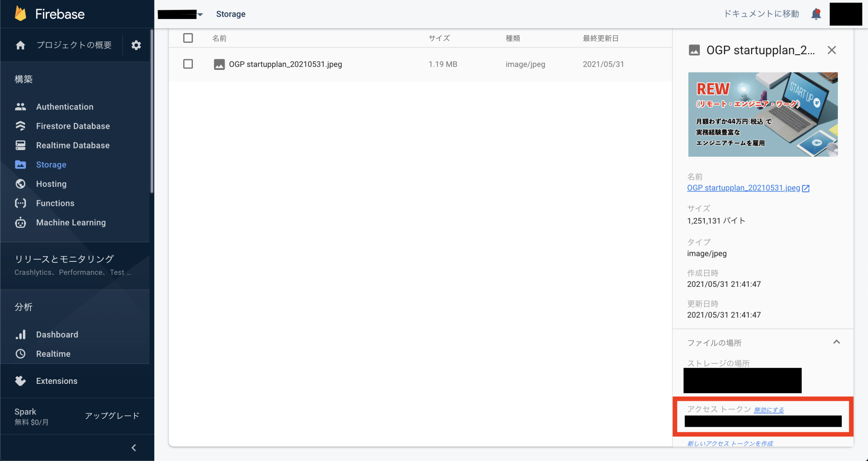Viewport: 868px width, 461px height.
Task: Open the Functions section
Action: pyautogui.click(x=56, y=203)
